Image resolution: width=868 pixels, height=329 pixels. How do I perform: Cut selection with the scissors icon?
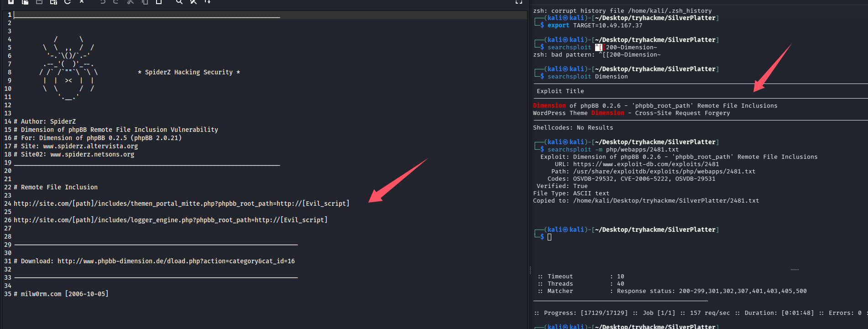[131, 2]
